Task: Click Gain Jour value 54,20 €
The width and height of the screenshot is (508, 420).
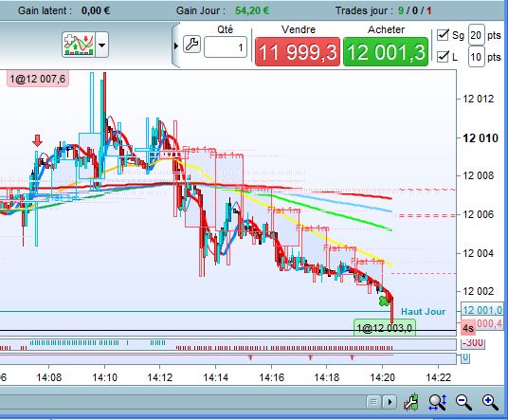Action: point(252,10)
